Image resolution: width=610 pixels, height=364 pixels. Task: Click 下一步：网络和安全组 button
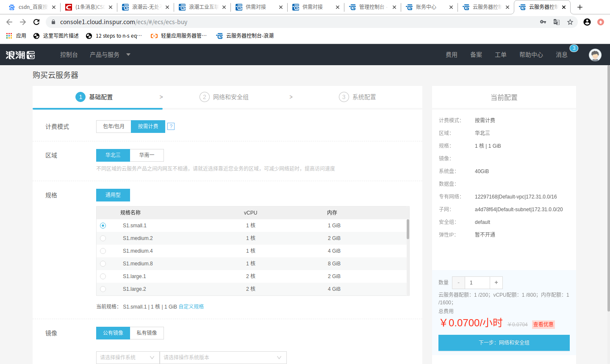[504, 343]
